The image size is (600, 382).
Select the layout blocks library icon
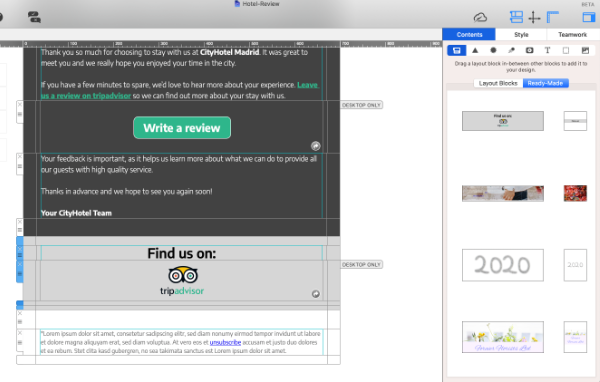457,51
